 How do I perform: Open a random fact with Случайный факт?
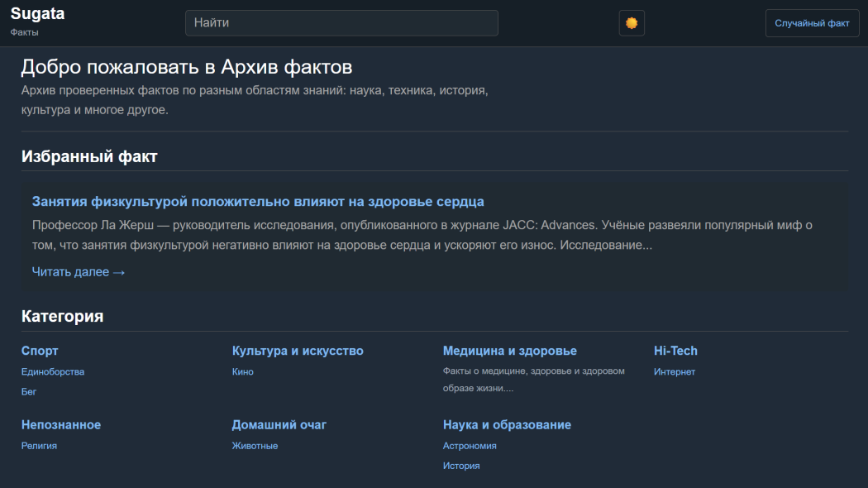point(812,23)
